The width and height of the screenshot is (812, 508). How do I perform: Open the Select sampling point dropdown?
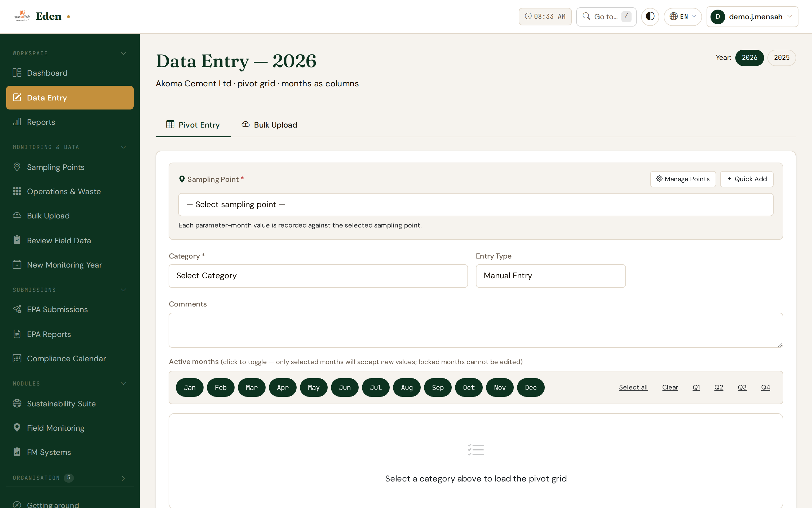click(476, 205)
